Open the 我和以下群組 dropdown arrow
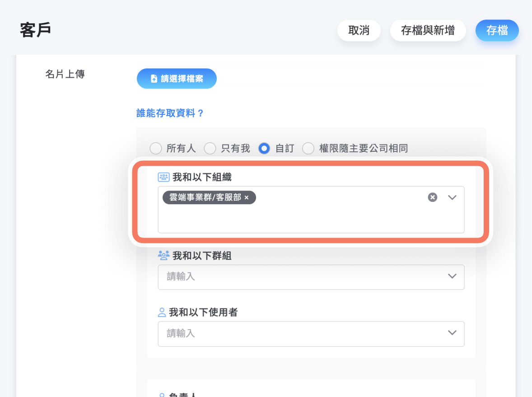This screenshot has width=532, height=397. click(x=452, y=276)
